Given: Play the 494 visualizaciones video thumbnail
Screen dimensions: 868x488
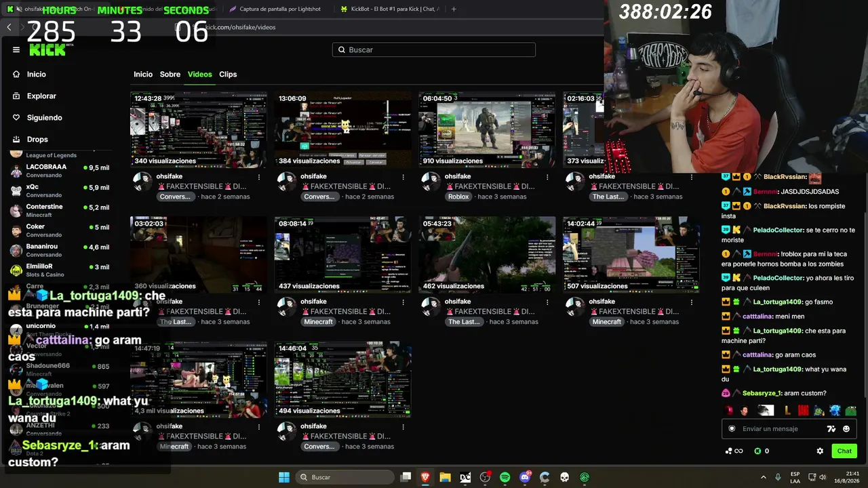Looking at the screenshot, I should point(342,380).
